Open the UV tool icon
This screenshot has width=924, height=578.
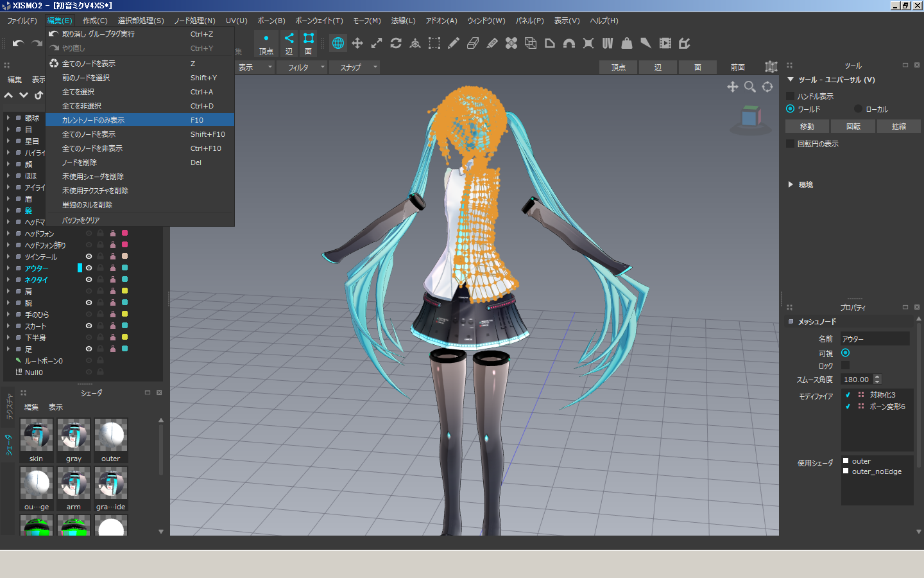(x=608, y=43)
